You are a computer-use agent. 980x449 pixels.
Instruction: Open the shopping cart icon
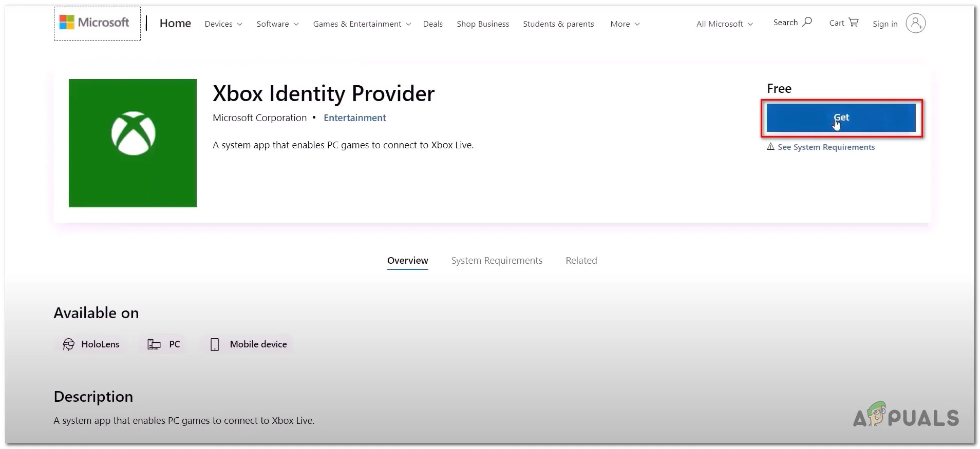[x=854, y=22]
